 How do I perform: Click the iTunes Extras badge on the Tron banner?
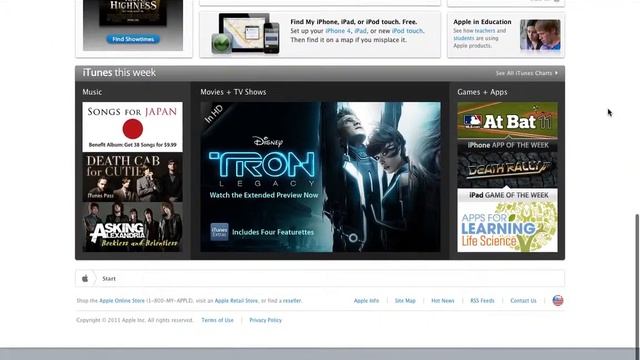click(x=220, y=232)
